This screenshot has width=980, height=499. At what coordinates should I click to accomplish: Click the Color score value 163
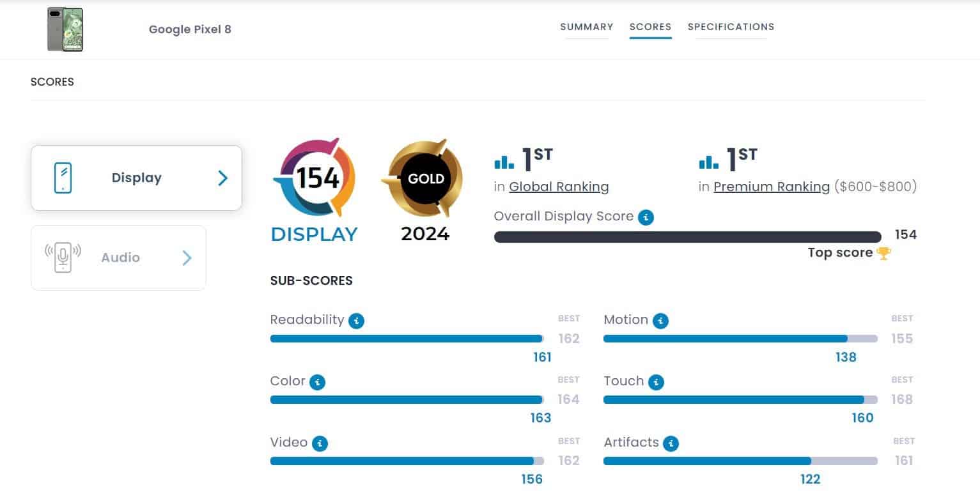point(541,418)
